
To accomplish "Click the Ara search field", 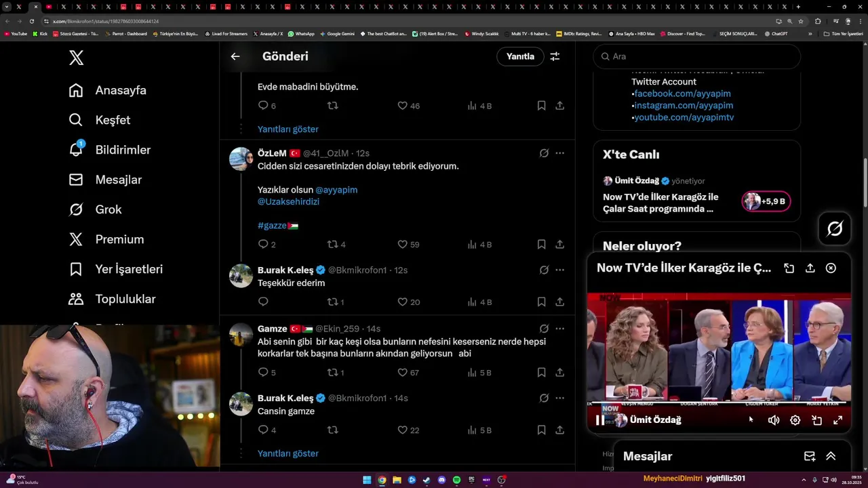I will (697, 56).
